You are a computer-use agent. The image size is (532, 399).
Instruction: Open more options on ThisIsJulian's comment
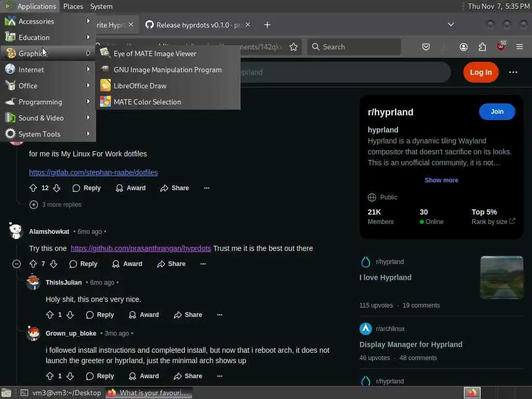(x=220, y=315)
